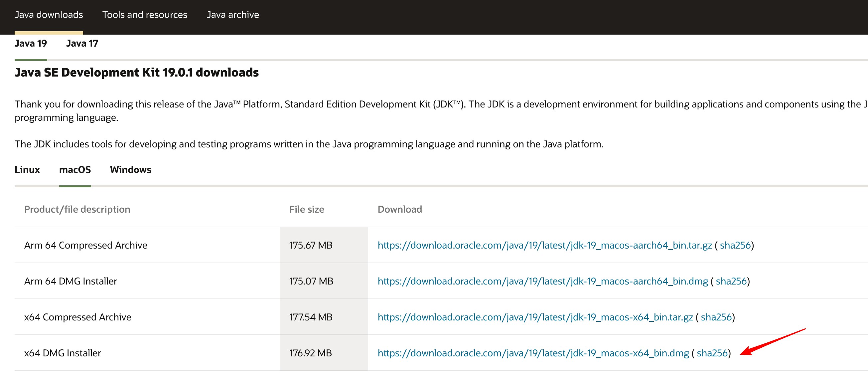Click the '175.07 MB' file size cell
Viewport: 868px width, 386px height.
tap(324, 282)
